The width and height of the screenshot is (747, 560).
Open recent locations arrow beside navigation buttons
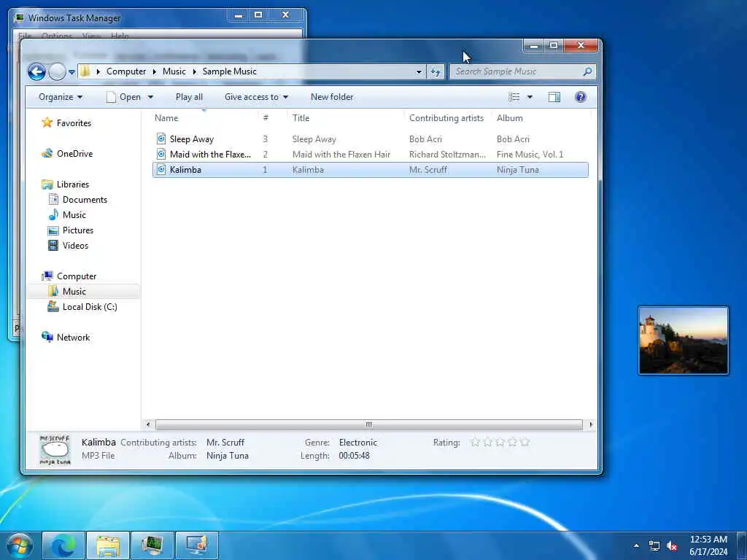[x=71, y=72]
